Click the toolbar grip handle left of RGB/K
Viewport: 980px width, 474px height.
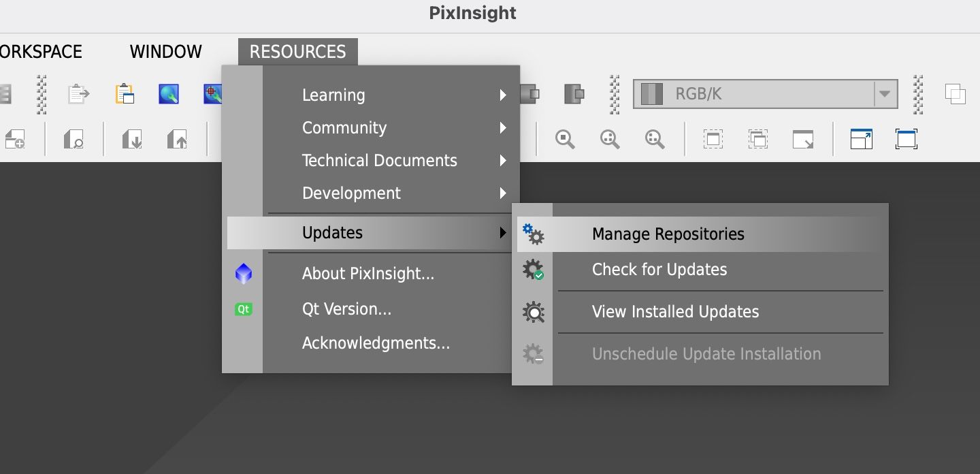pyautogui.click(x=616, y=94)
